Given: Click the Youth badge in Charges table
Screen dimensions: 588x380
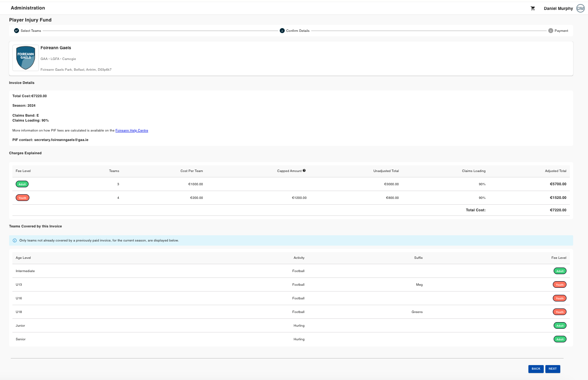Looking at the screenshot, I should pyautogui.click(x=22, y=198).
